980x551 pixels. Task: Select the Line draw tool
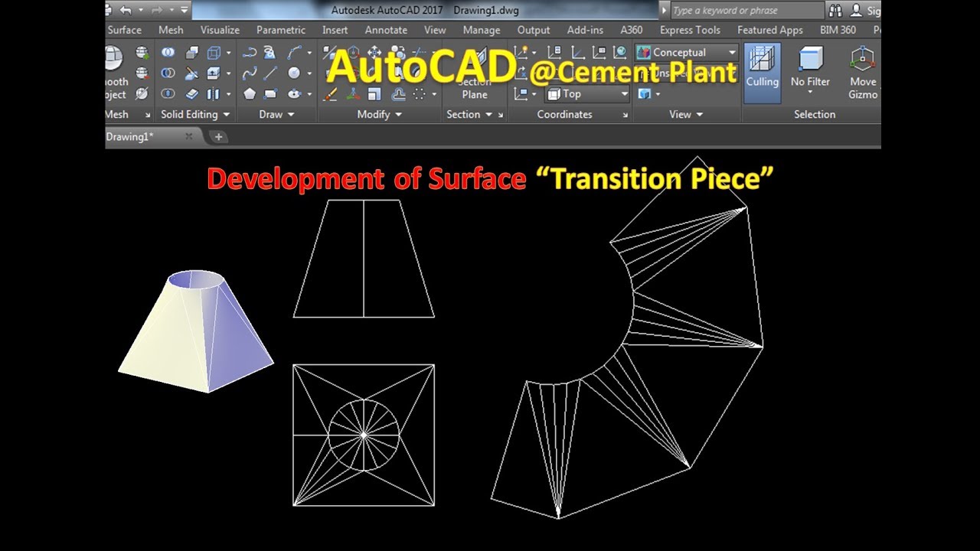[x=270, y=73]
